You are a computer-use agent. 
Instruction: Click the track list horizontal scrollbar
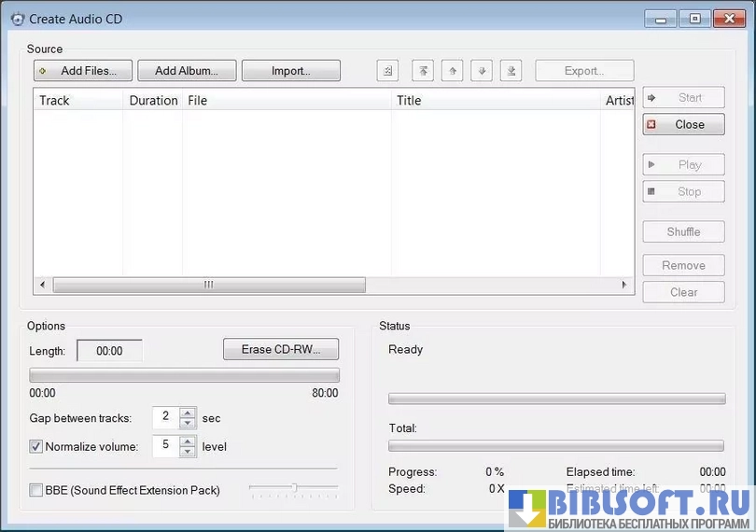pyautogui.click(x=209, y=285)
